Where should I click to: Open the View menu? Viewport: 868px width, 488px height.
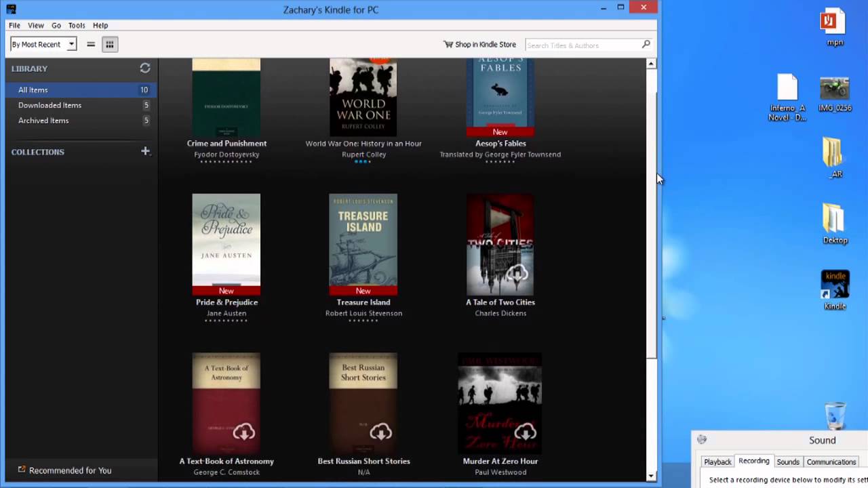tap(36, 25)
